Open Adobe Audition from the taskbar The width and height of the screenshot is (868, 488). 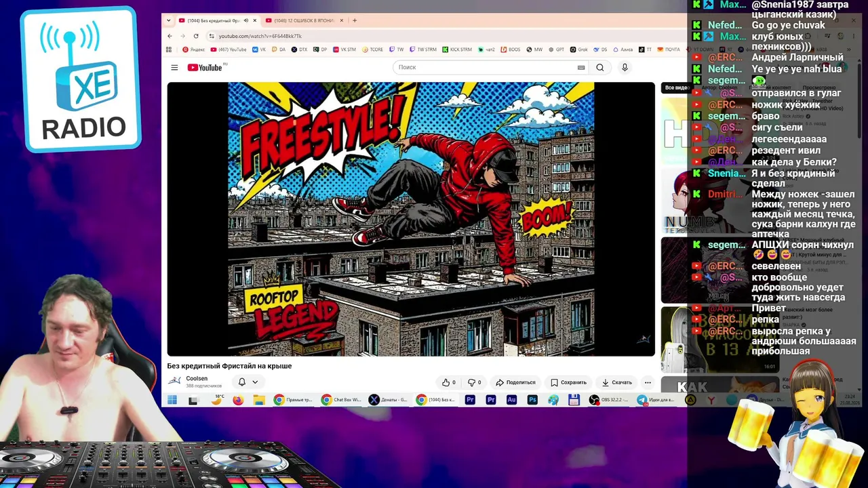pyautogui.click(x=511, y=400)
